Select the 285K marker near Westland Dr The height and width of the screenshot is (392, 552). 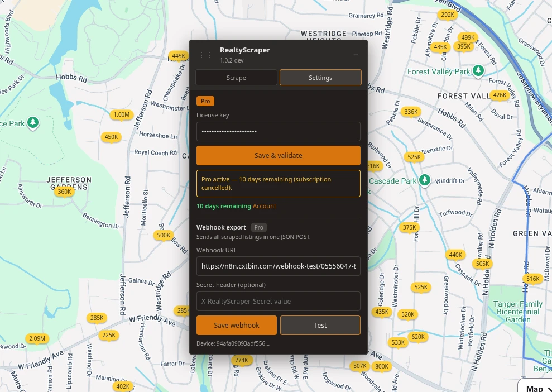97,318
